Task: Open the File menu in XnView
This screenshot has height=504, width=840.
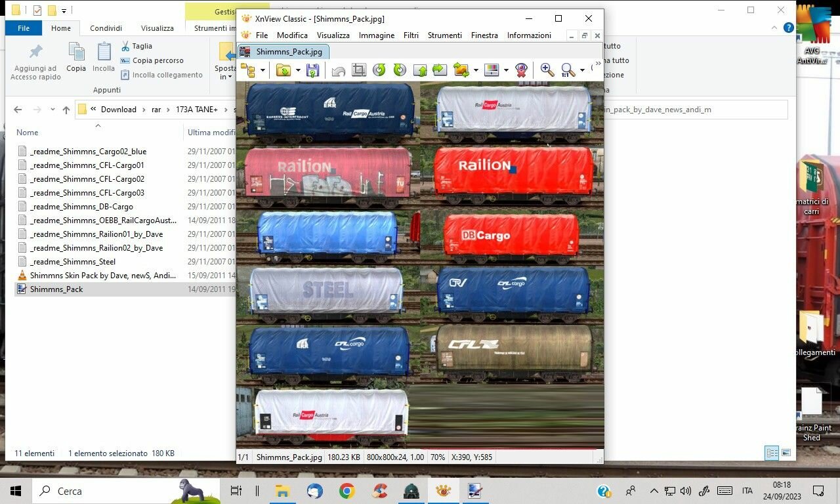Action: point(261,35)
